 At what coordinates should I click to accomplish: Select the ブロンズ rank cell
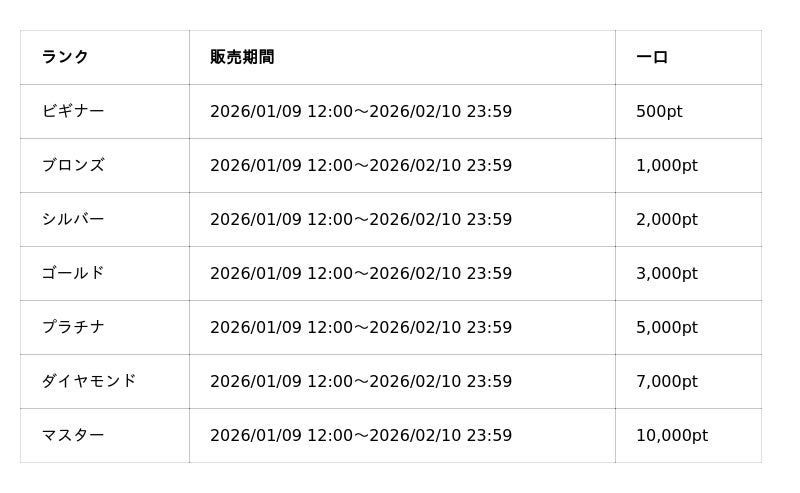73,165
